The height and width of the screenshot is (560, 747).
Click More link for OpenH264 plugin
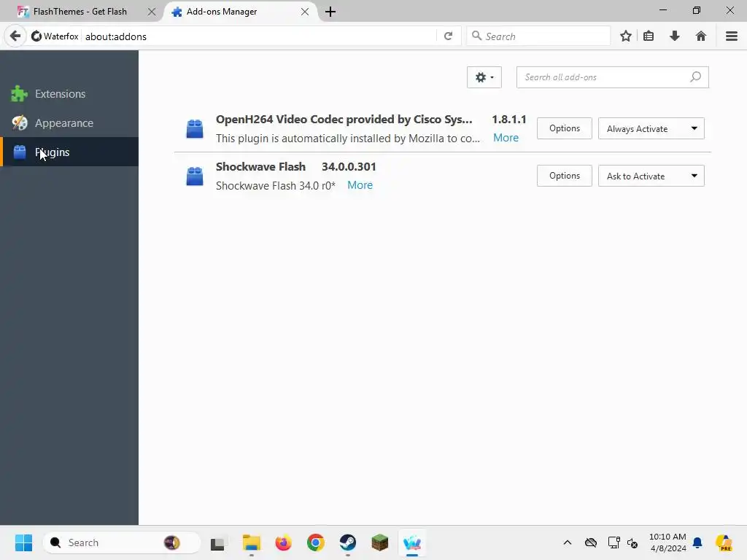506,138
